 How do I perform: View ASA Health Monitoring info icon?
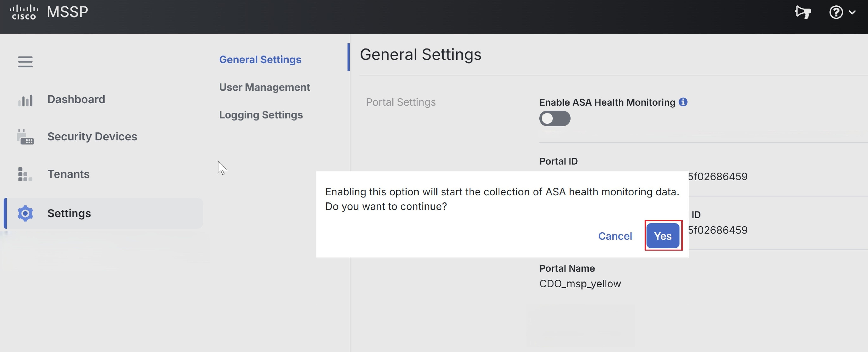tap(683, 102)
